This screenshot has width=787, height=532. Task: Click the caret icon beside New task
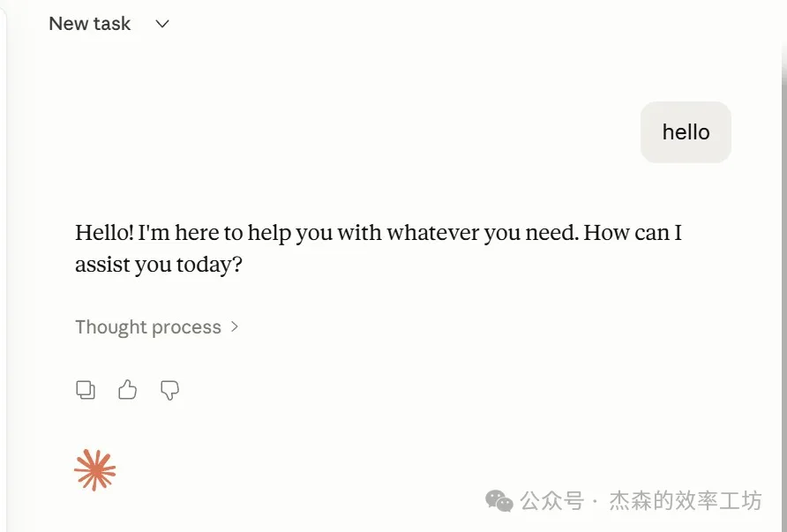(161, 24)
